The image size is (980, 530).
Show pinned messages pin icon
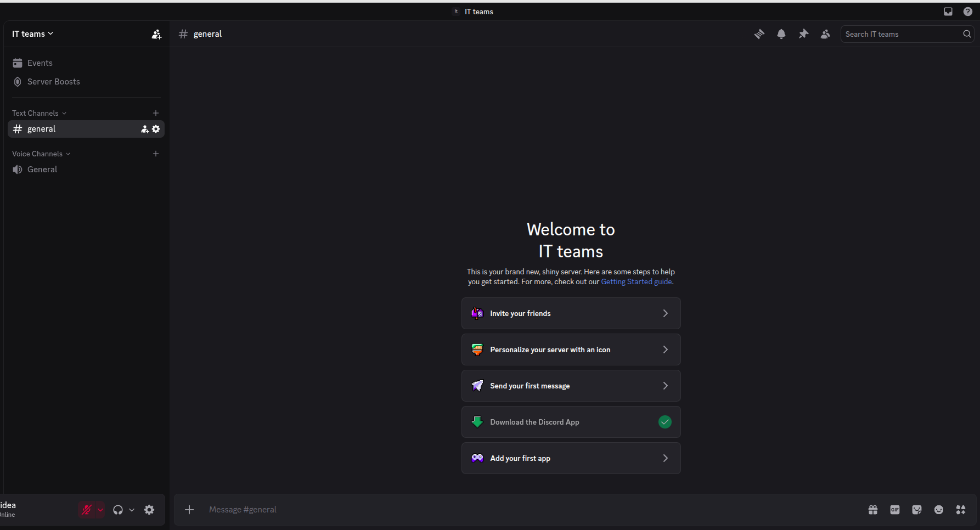803,34
